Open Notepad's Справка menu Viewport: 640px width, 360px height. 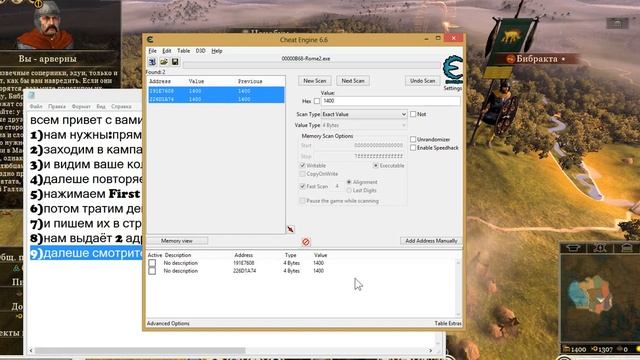(x=121, y=107)
